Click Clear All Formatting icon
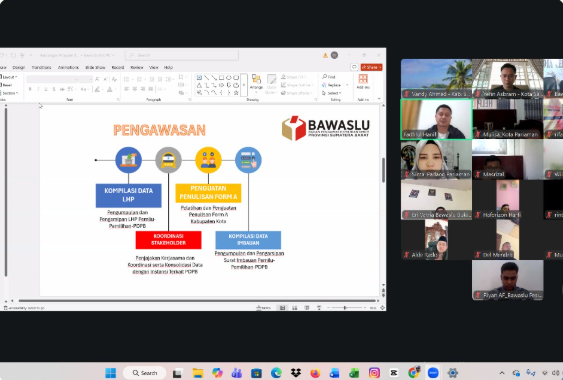 click(114, 79)
